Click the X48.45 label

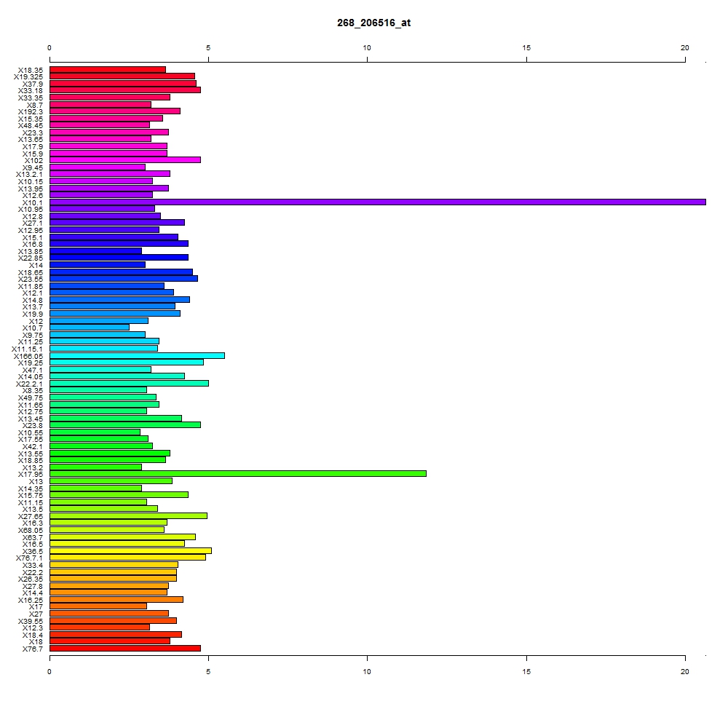pos(30,126)
